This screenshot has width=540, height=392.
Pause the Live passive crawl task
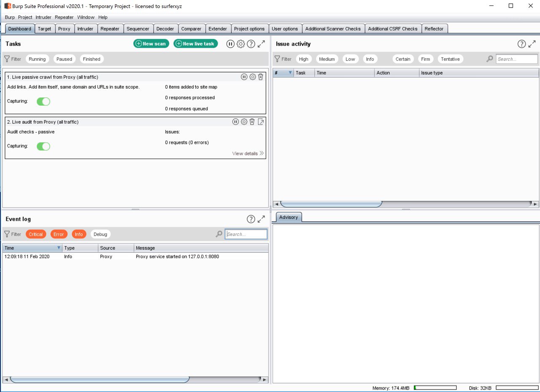(244, 77)
